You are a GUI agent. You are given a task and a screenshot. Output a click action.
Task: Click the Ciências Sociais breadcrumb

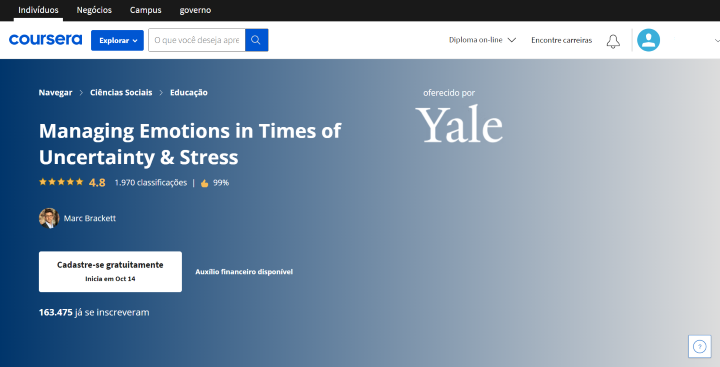pyautogui.click(x=121, y=92)
